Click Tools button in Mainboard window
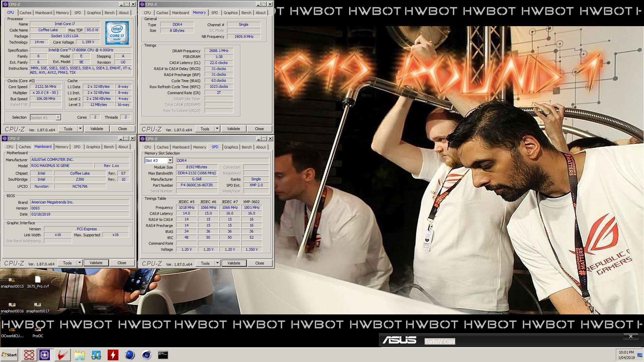Viewport: 644px width, 362px height. click(x=67, y=263)
